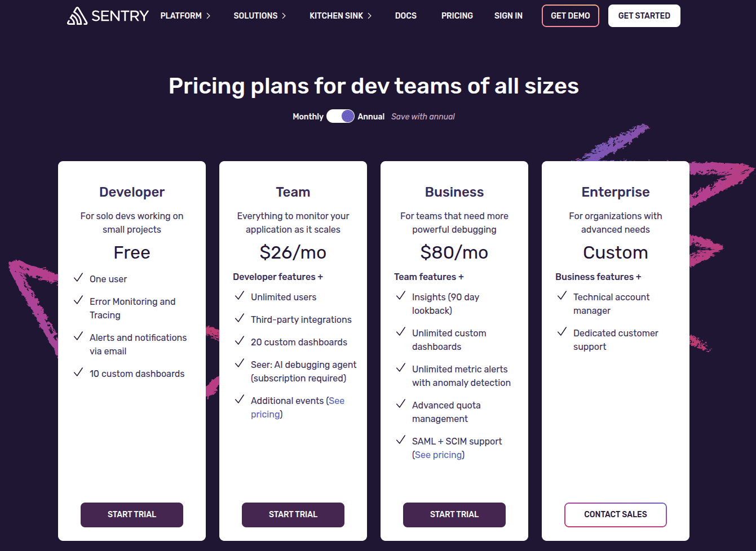The image size is (756, 551).
Task: Click Contact Sales on Enterprise plan
Action: pos(615,514)
